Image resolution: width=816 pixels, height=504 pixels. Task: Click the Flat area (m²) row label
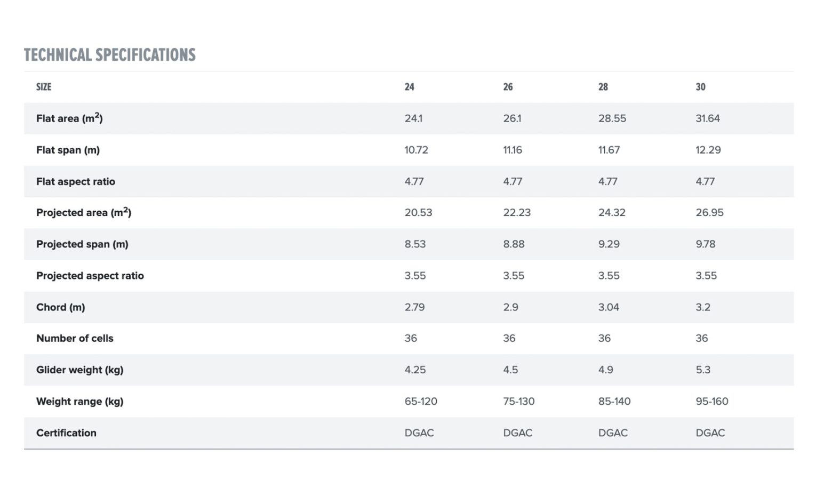pos(69,118)
